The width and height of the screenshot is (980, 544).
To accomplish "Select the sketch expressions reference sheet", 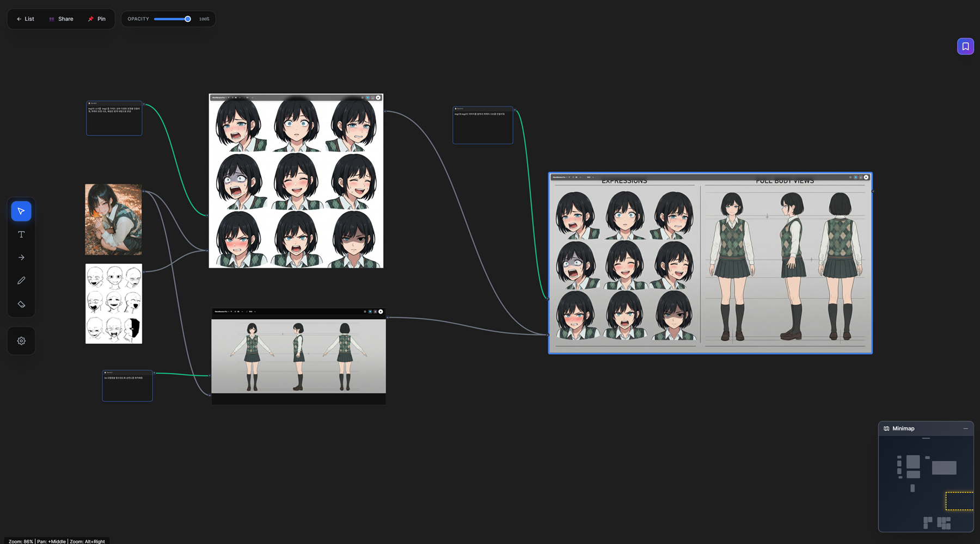I will 113,304.
